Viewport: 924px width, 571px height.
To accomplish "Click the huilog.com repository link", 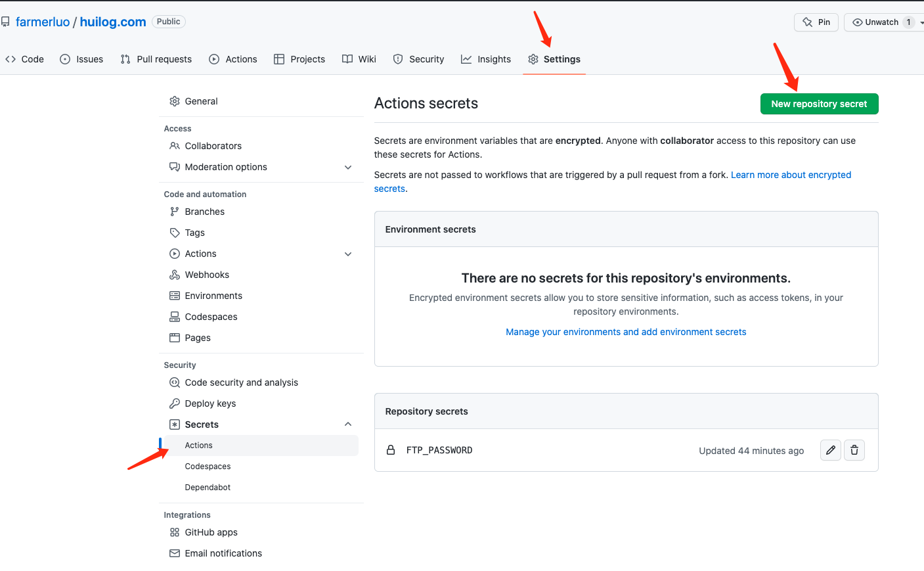I will 113,22.
